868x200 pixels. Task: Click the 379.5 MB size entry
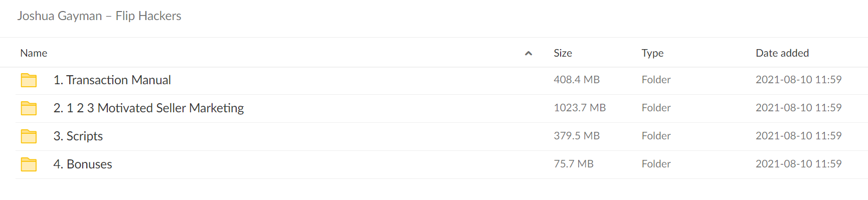click(x=577, y=136)
